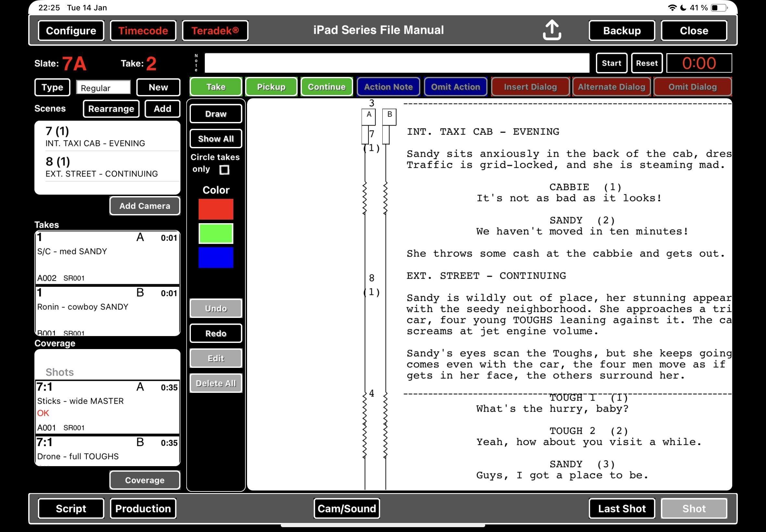Viewport: 766px width, 532px height.
Task: Switch to the Production tab
Action: coord(143,508)
